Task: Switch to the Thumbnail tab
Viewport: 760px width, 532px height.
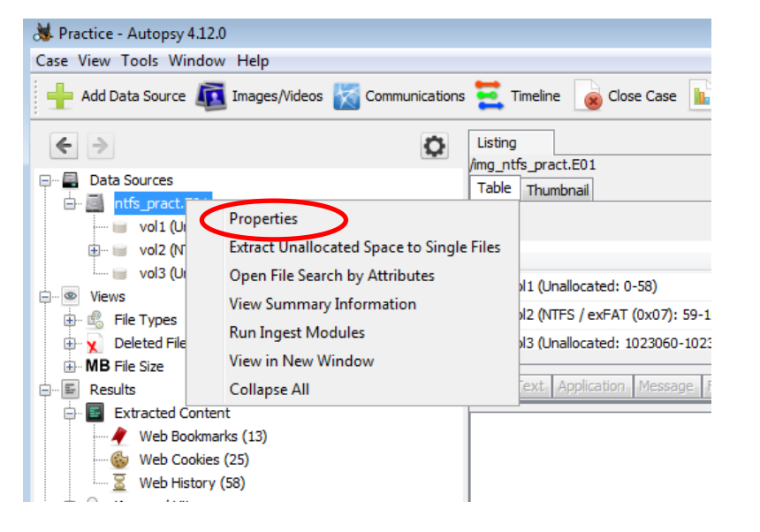Action: coord(558,190)
